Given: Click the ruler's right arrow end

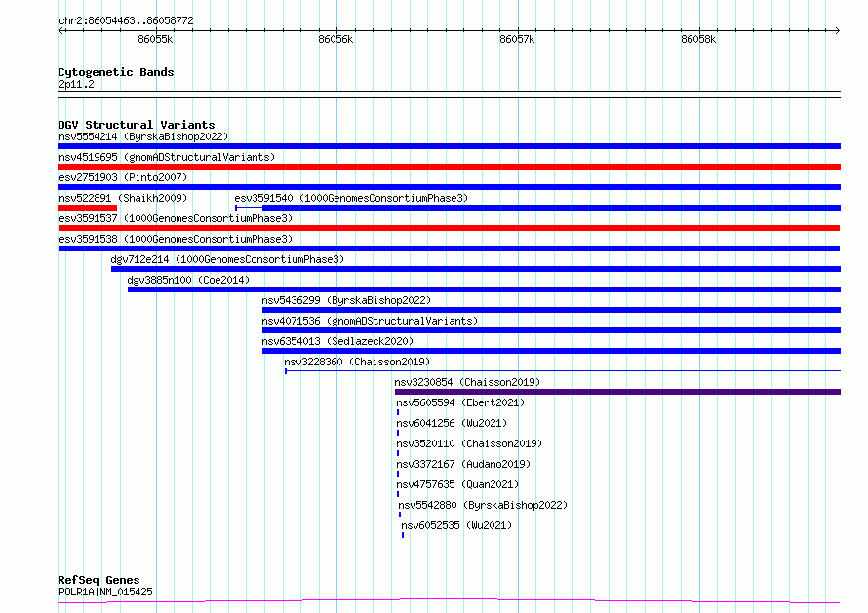Looking at the screenshot, I should click(x=838, y=30).
